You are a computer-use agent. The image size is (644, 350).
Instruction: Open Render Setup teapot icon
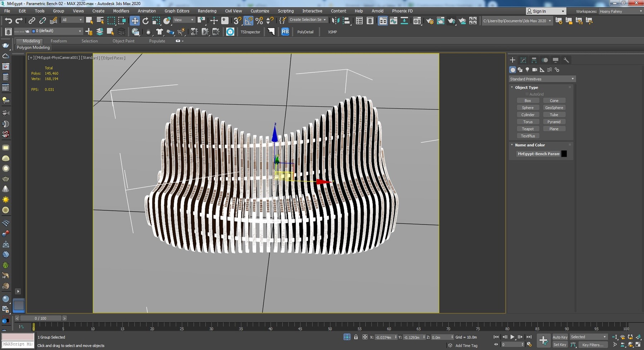coord(430,21)
